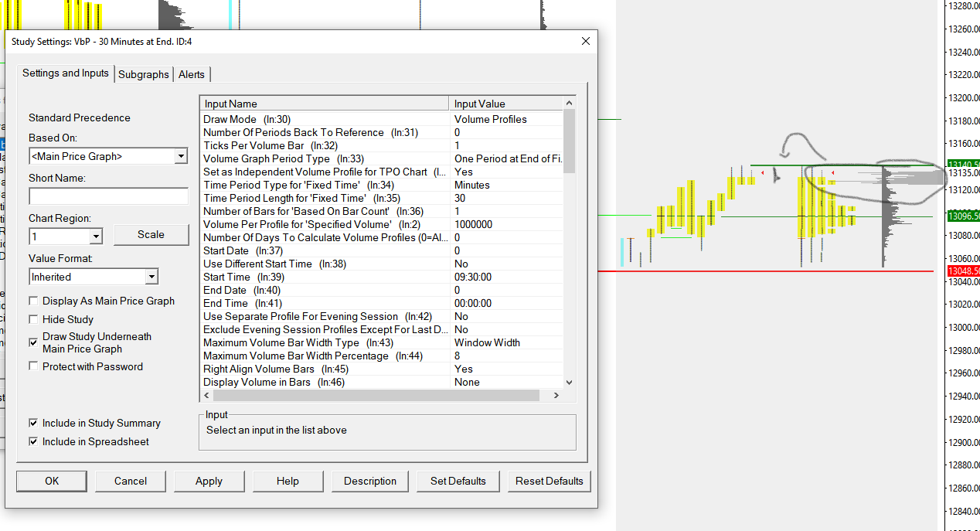Select the Volume Profiles value cell

506,119
